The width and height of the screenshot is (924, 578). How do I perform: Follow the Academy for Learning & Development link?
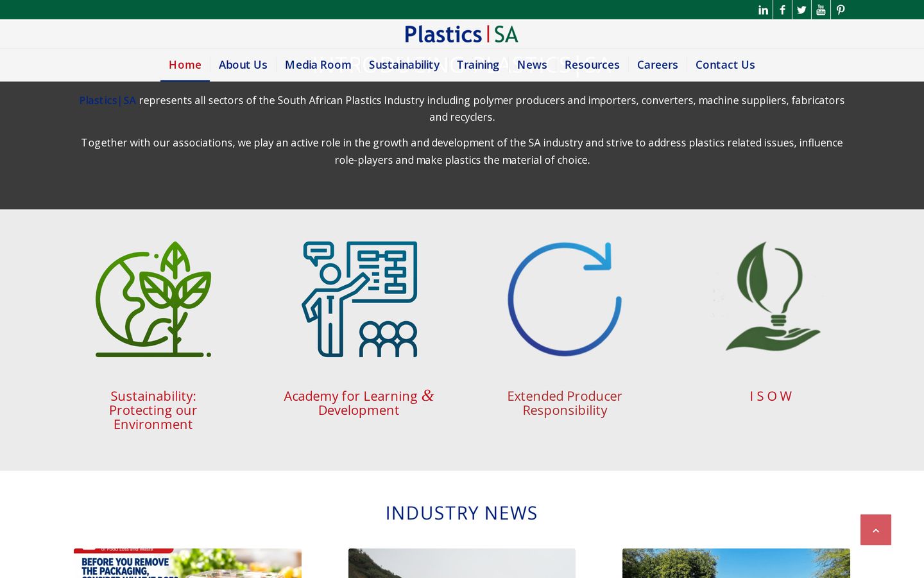tap(359, 403)
